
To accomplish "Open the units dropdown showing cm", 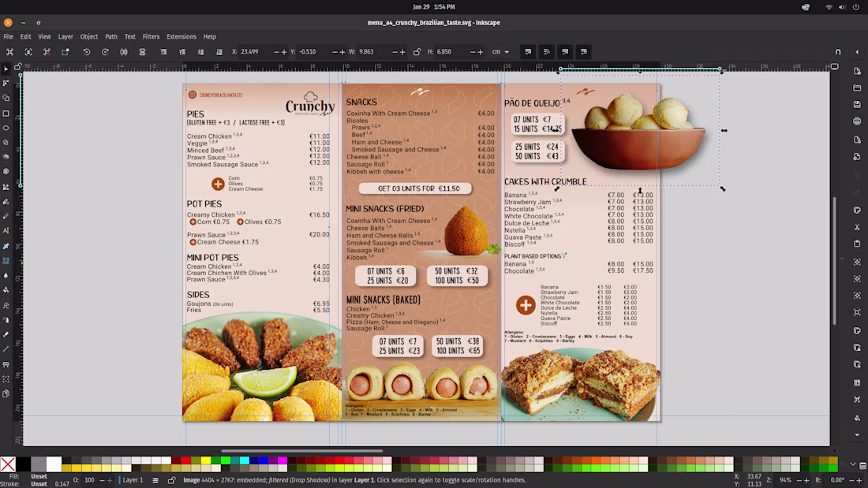I will click(501, 52).
